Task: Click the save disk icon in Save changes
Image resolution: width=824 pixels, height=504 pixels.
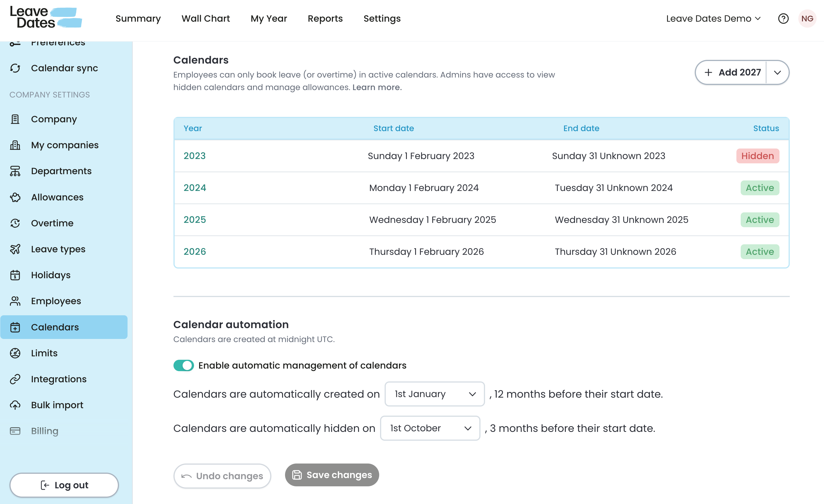Action: coord(297,475)
